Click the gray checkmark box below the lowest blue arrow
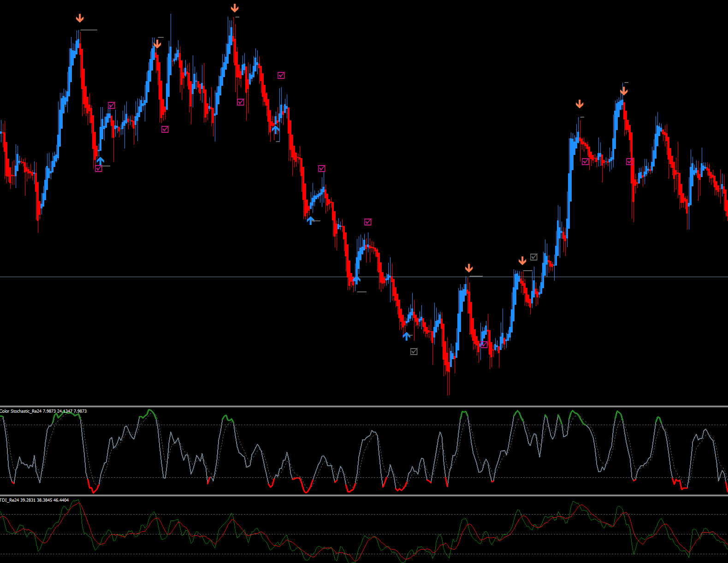This screenshot has height=563, width=728. coord(414,351)
